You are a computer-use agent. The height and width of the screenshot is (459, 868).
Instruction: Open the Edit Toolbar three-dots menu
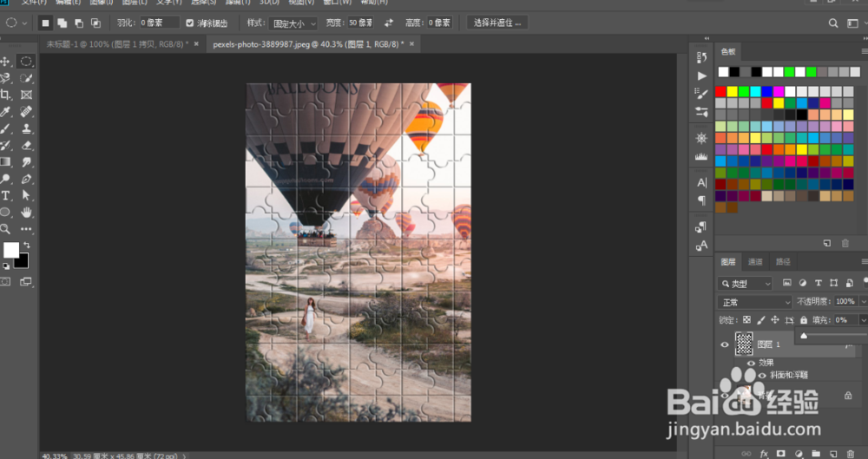click(x=26, y=229)
